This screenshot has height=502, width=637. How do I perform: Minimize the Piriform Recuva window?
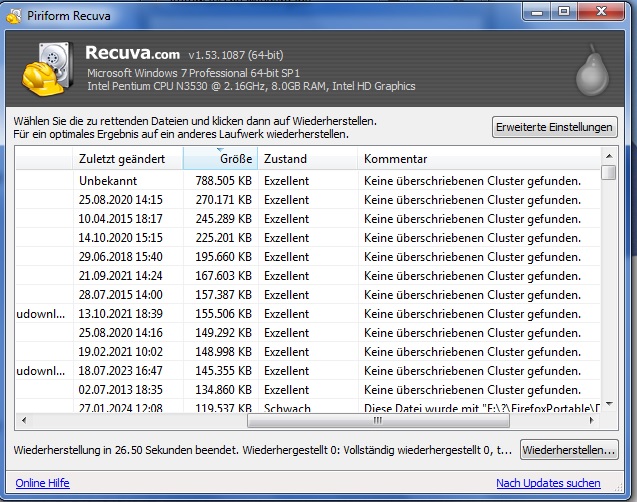tap(537, 12)
